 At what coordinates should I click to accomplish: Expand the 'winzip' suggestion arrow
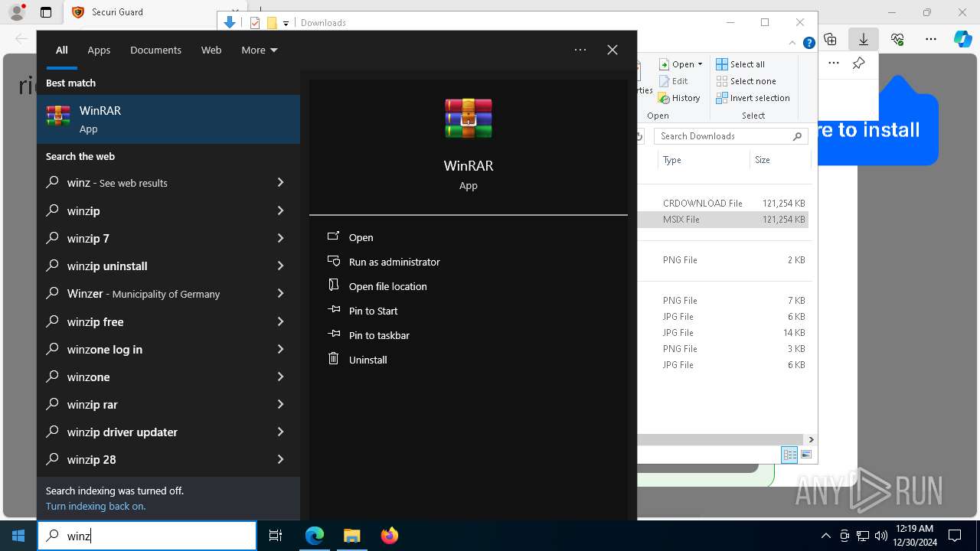[x=280, y=210]
